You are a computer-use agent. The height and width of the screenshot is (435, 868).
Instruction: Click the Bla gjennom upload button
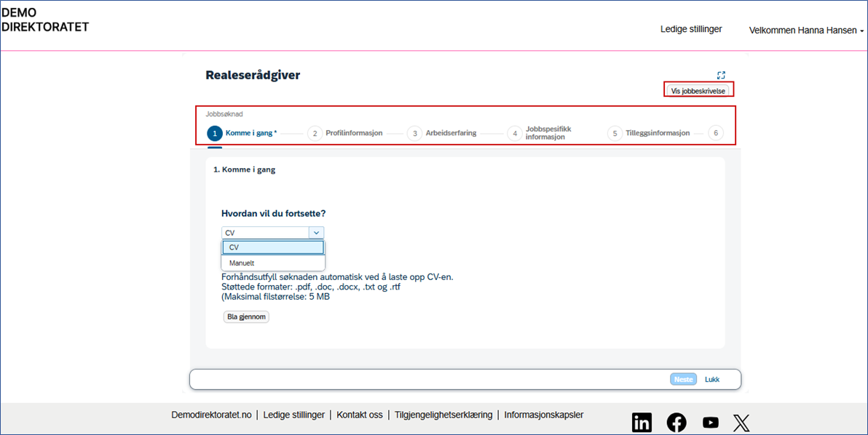coord(246,316)
